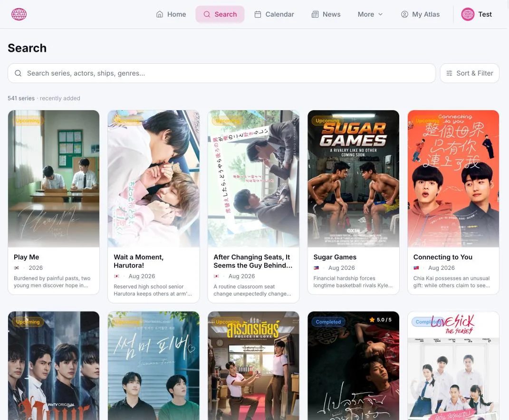Click the Connecting to You Aug 2026 date
This screenshot has height=420, width=509.
click(x=442, y=268)
